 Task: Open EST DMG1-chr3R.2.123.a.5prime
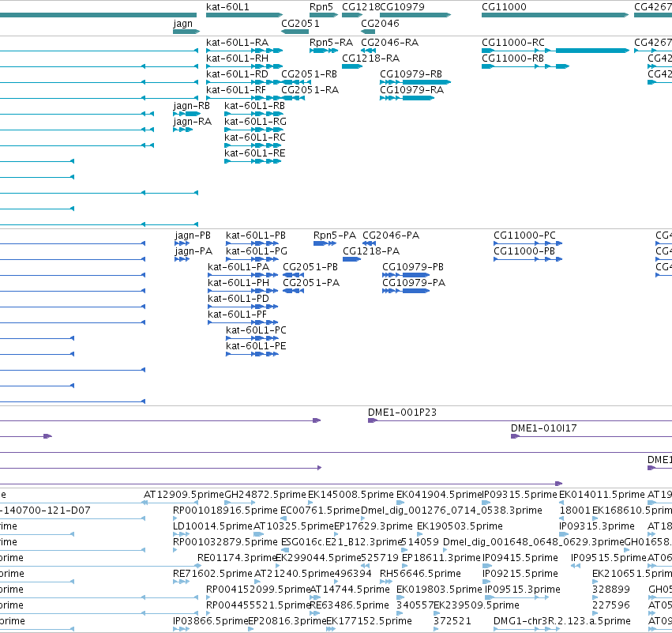click(562, 621)
